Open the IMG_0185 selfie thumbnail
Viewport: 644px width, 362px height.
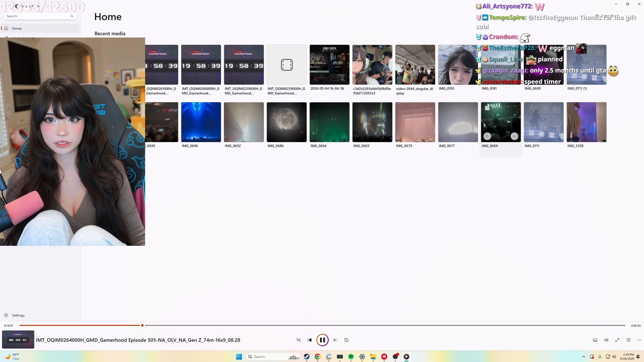coord(458,64)
